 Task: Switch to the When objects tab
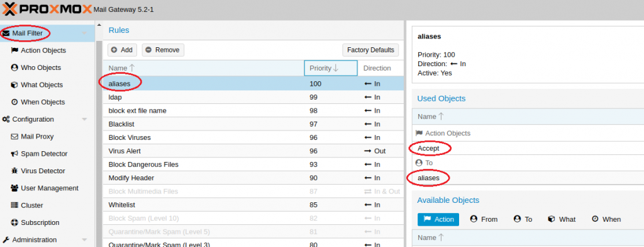coord(606,219)
